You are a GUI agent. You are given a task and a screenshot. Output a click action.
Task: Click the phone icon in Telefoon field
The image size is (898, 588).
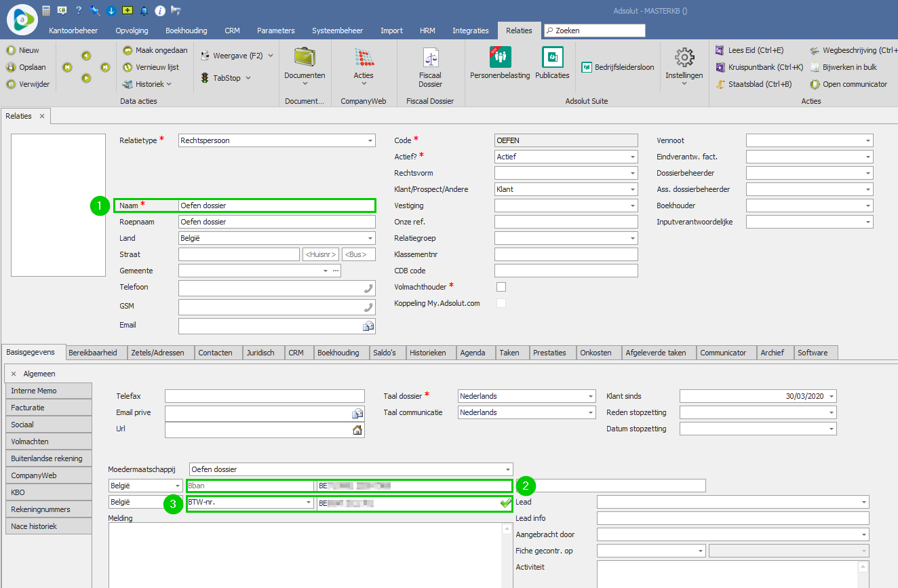coord(368,288)
